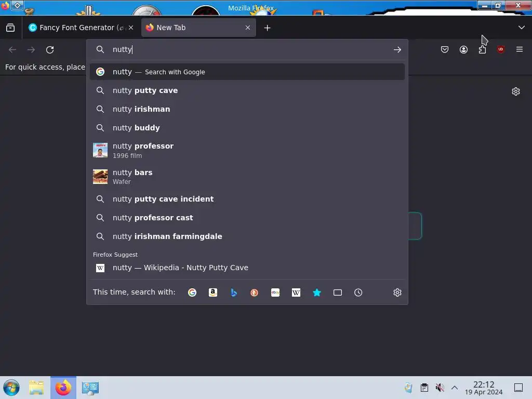Open the clipboard tray icon

[x=424, y=388]
